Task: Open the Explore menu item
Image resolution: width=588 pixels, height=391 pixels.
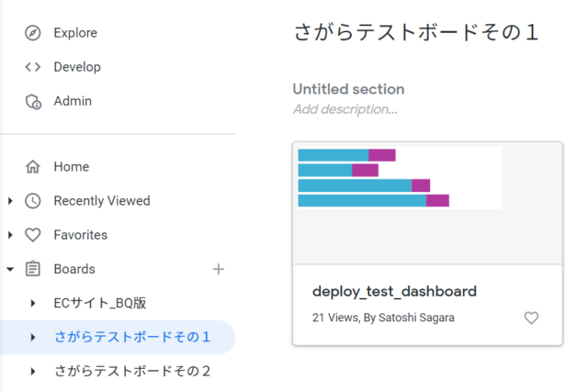Action: point(75,33)
